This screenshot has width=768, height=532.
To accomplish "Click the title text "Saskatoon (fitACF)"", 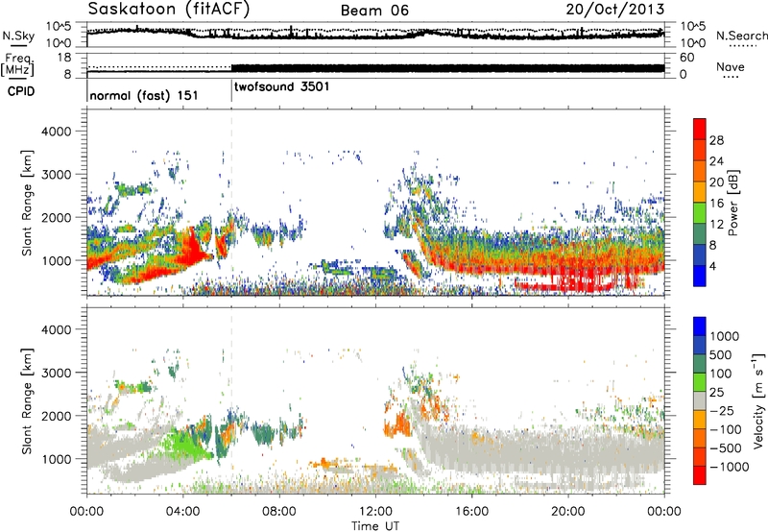I will 169,9.
